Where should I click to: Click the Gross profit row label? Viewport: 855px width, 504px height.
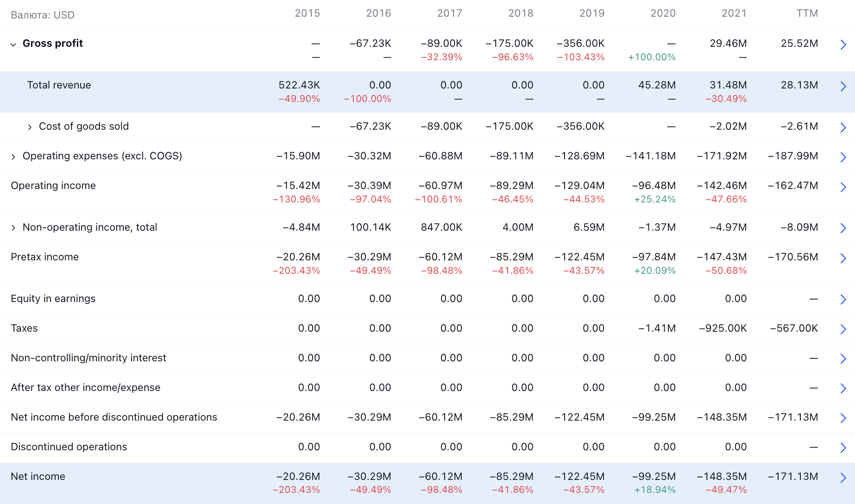[x=53, y=44]
